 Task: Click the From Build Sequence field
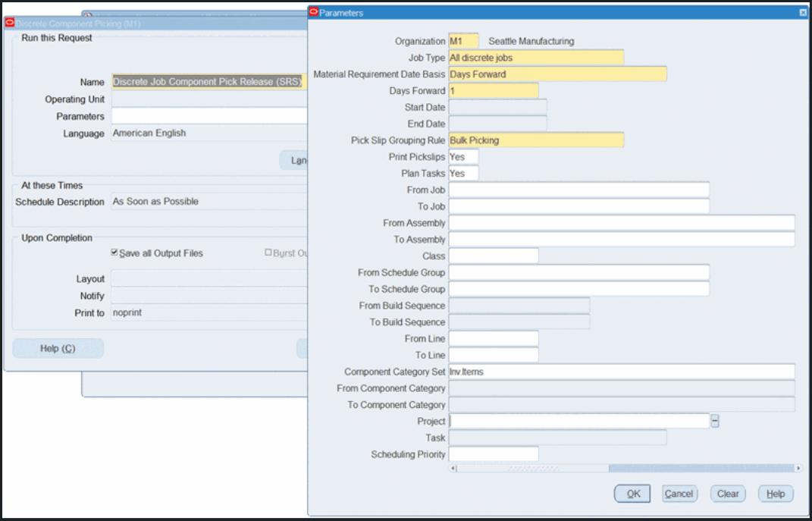coord(519,306)
